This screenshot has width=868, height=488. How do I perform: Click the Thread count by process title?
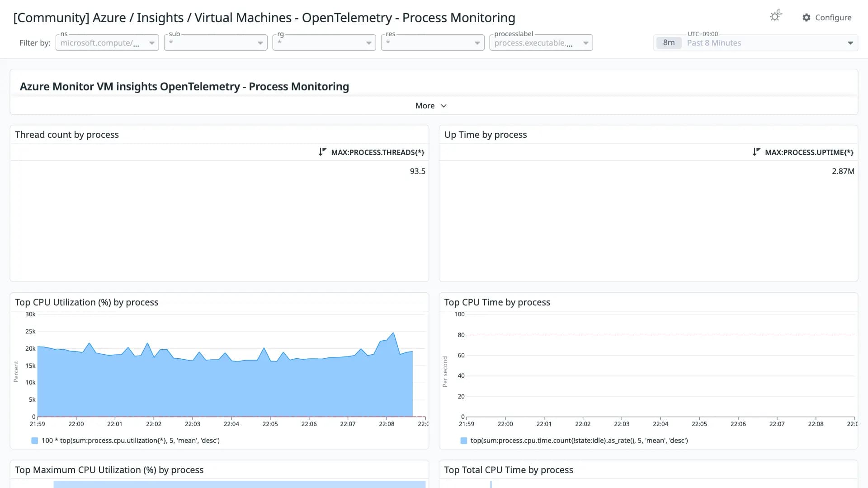pos(67,135)
